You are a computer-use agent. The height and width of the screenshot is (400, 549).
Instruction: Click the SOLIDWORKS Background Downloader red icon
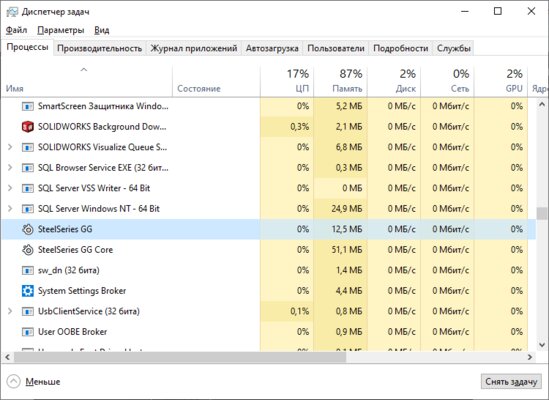point(28,126)
